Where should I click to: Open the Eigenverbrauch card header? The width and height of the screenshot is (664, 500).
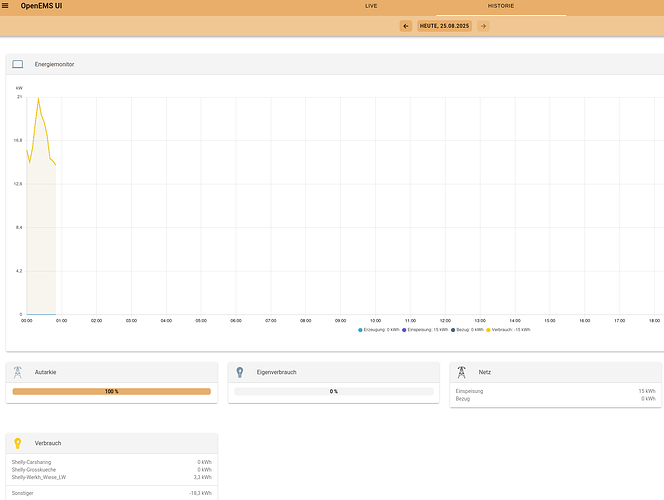(x=334, y=372)
